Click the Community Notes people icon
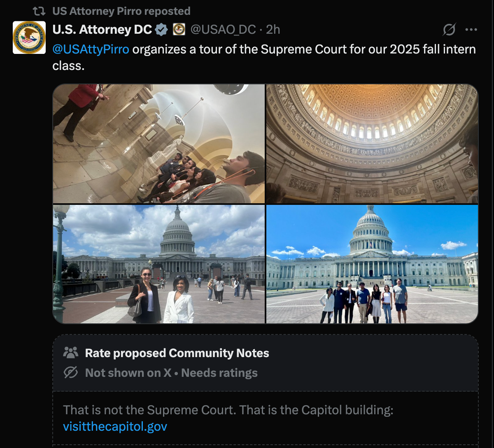Image resolution: width=494 pixels, height=448 pixels. point(71,353)
